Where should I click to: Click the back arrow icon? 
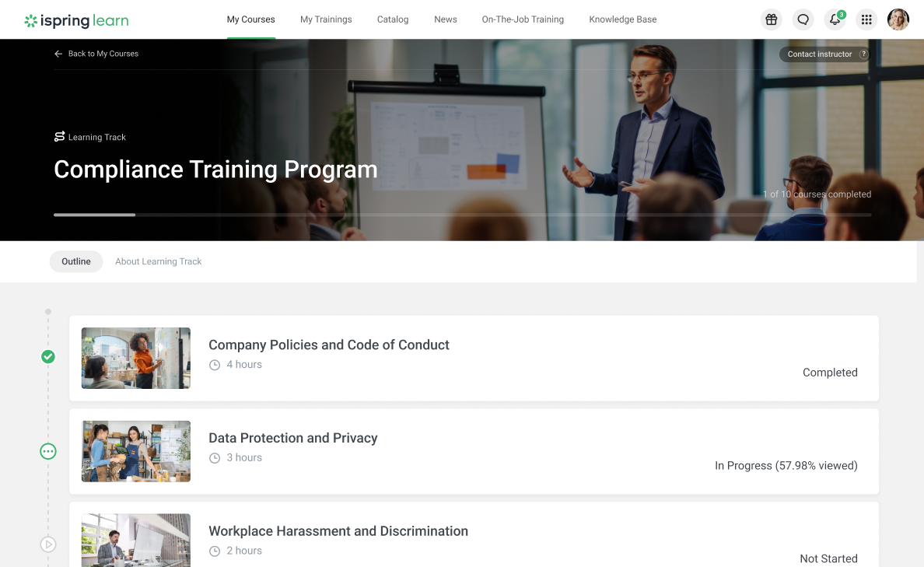click(58, 54)
